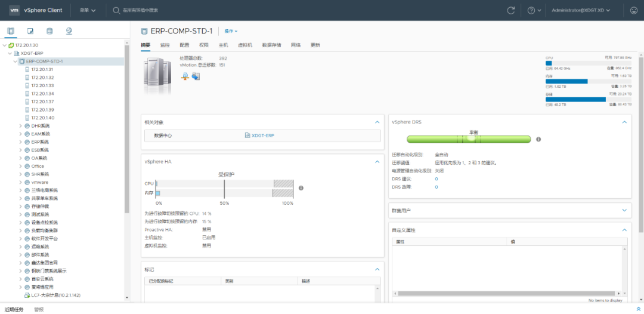The image size is (644, 314).
Task: Expand the recent tasks panel double chevron
Action: pyautogui.click(x=638, y=309)
